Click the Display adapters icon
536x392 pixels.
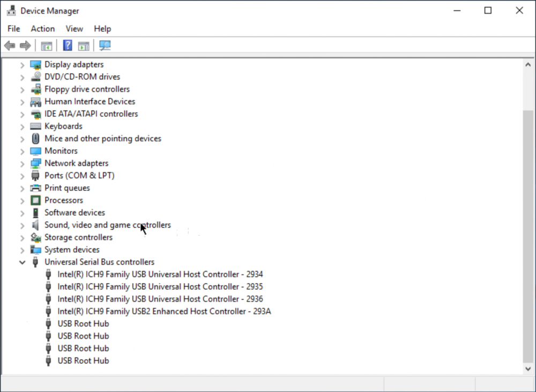tap(35, 65)
